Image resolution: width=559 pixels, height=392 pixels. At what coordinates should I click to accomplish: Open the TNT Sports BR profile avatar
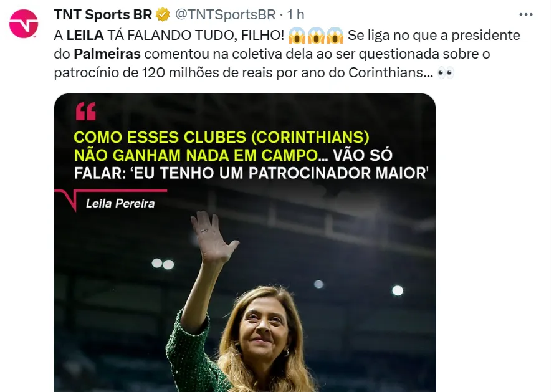(x=24, y=24)
